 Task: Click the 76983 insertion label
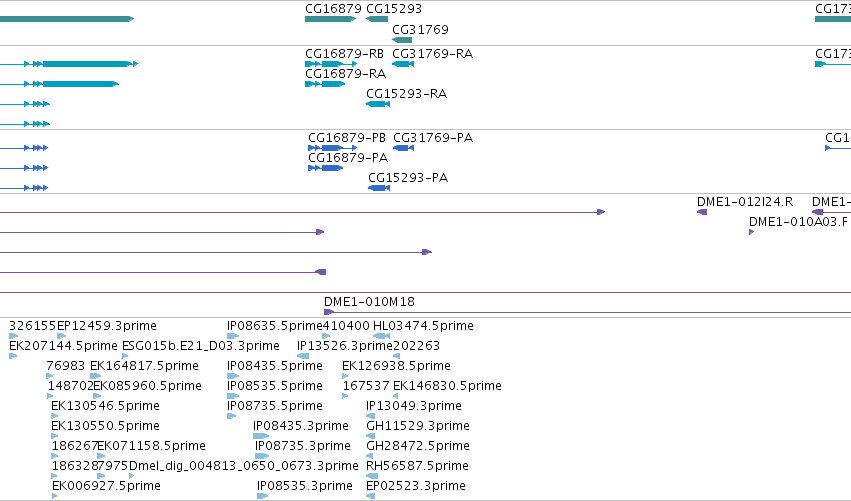(x=66, y=366)
